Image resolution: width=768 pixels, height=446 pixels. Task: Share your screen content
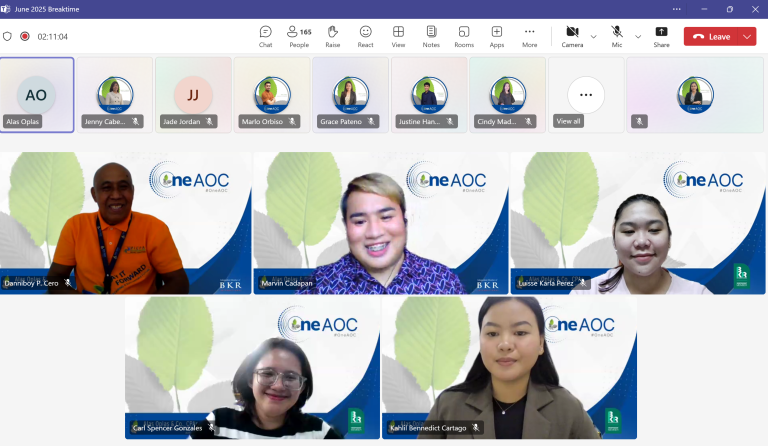pyautogui.click(x=661, y=36)
